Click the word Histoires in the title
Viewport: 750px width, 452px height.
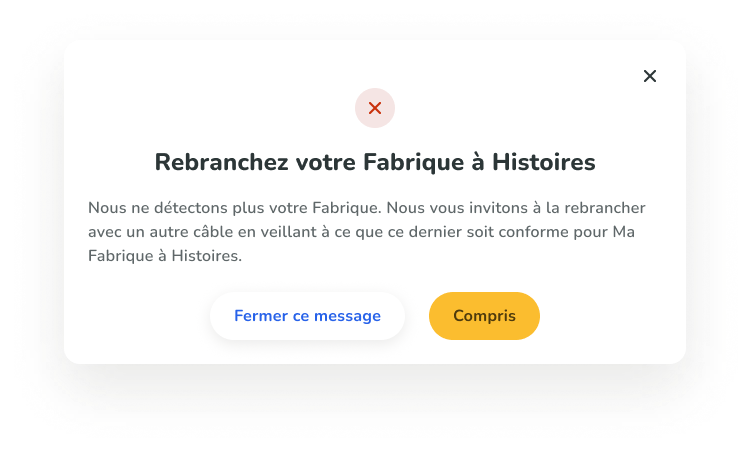pyautogui.click(x=544, y=162)
